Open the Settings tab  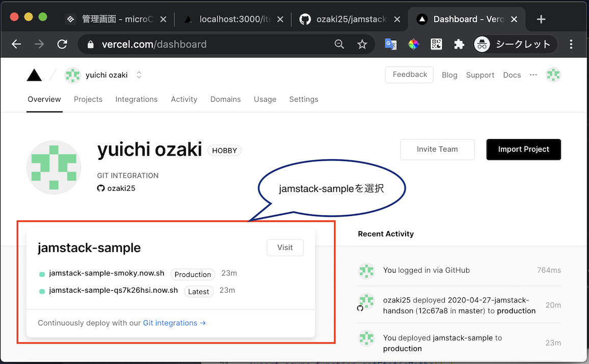pyautogui.click(x=304, y=99)
